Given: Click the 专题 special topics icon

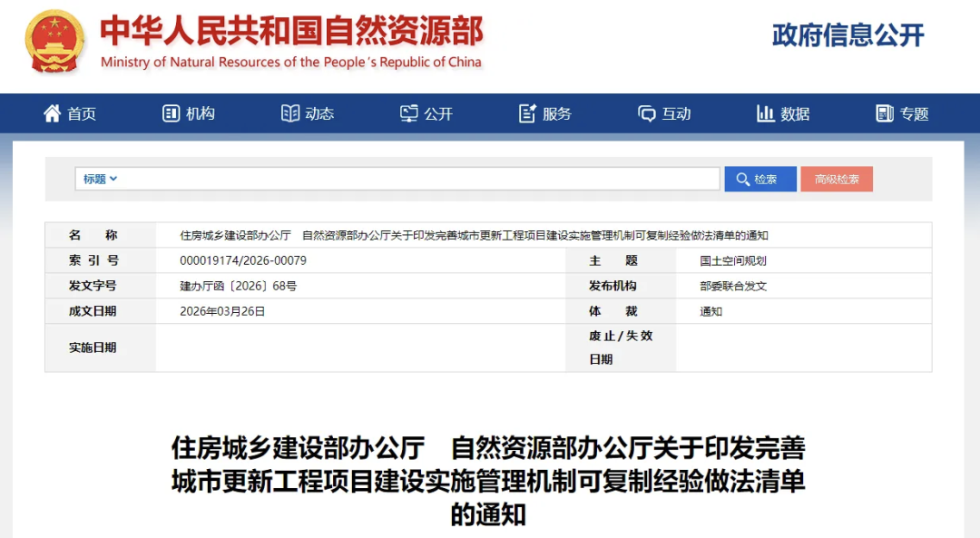Looking at the screenshot, I should click(885, 113).
